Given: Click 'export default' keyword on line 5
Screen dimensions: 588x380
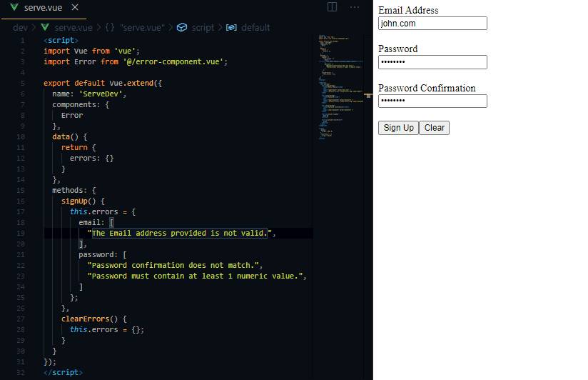Looking at the screenshot, I should tap(74, 83).
